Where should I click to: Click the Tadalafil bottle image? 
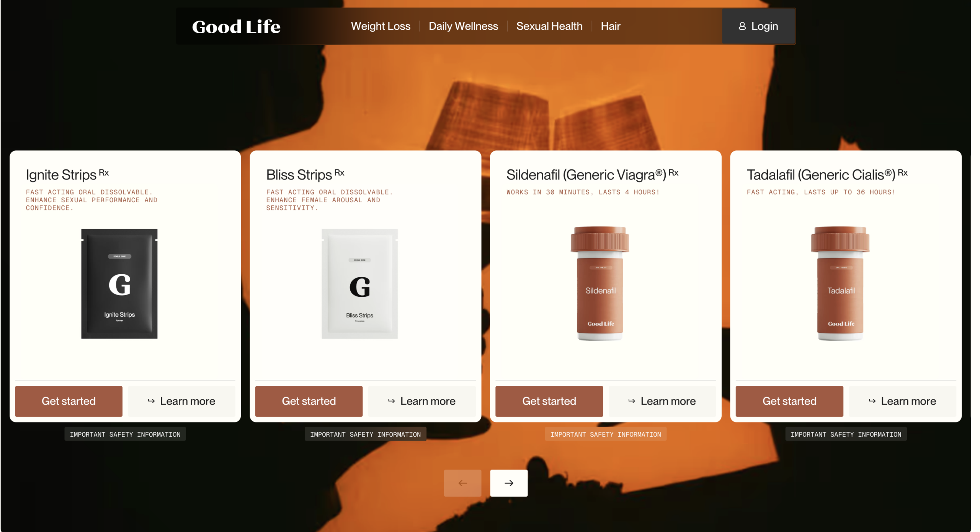tap(840, 283)
